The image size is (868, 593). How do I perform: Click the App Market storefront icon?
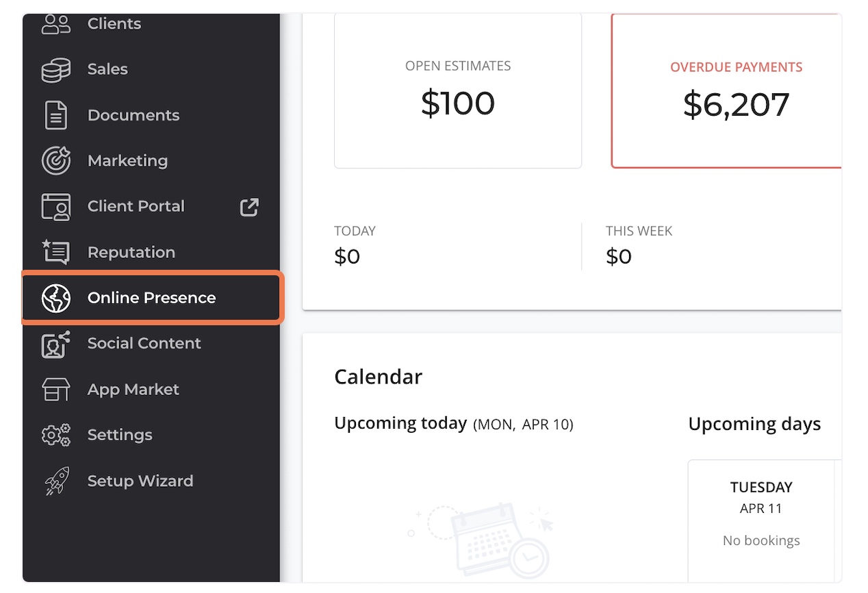coord(56,390)
